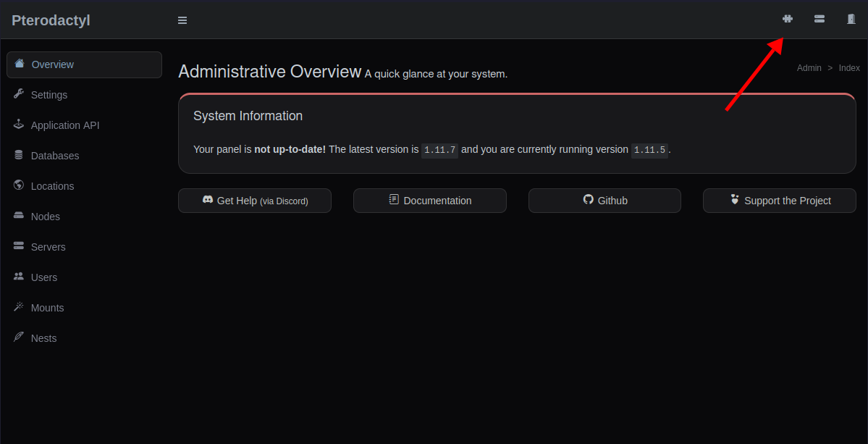868x444 pixels.
Task: Select Overview in the sidebar
Action: [84, 64]
